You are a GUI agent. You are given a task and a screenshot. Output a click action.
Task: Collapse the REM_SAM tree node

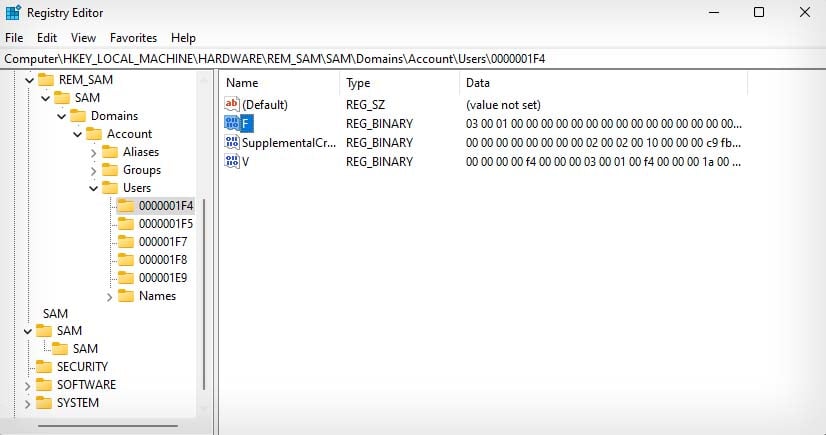pos(30,81)
